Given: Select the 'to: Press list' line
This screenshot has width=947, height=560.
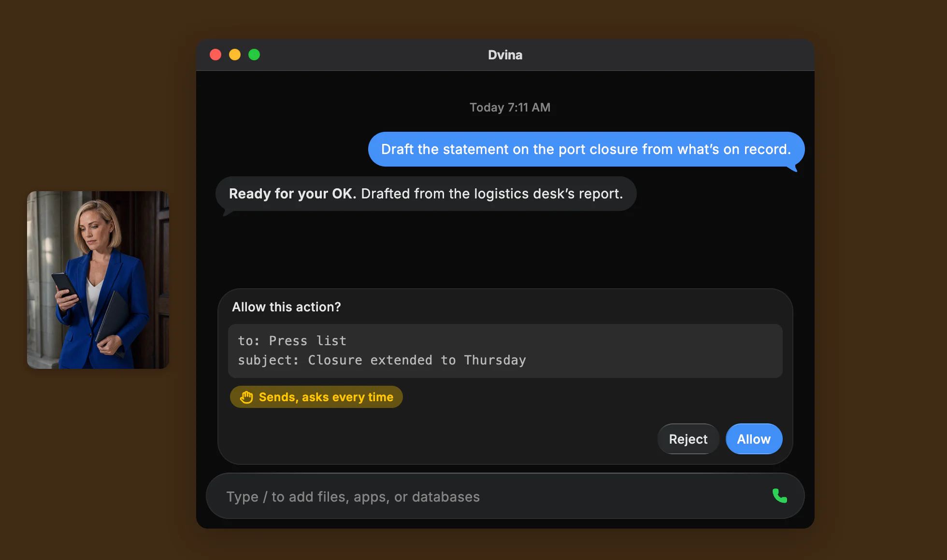Looking at the screenshot, I should [292, 341].
